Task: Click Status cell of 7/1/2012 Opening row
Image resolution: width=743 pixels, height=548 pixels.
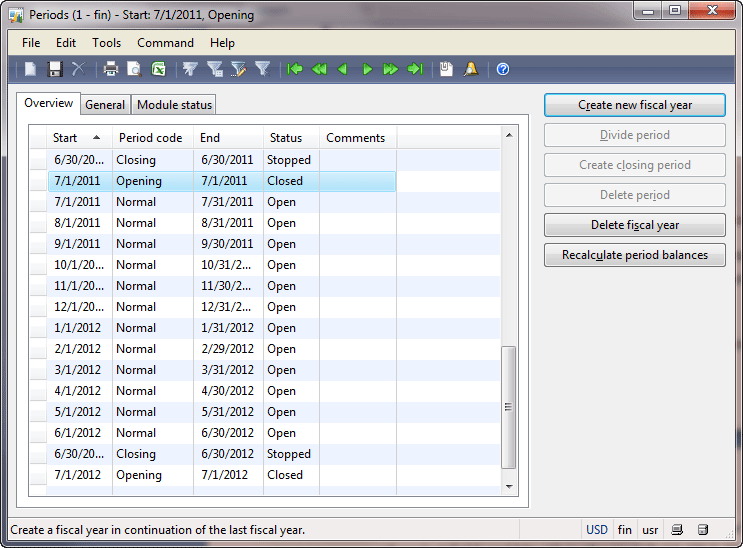Action: point(291,475)
